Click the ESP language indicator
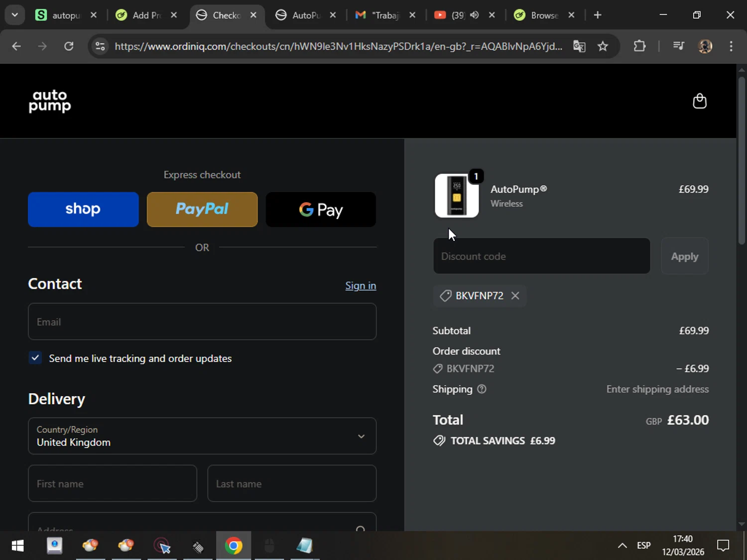The height and width of the screenshot is (560, 747). tap(643, 546)
